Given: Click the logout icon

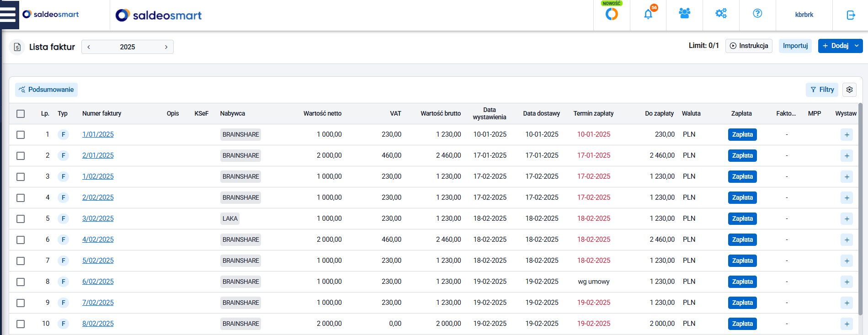Looking at the screenshot, I should point(851,15).
